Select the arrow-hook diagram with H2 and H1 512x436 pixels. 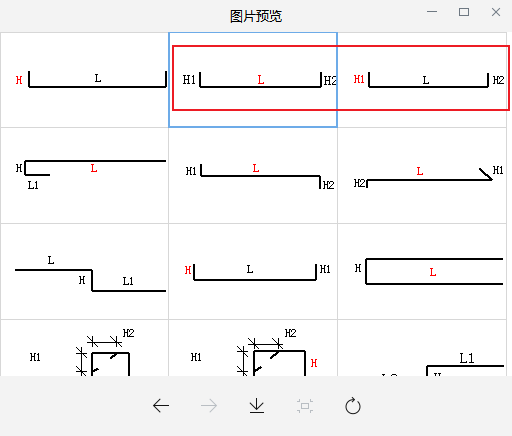click(422, 175)
